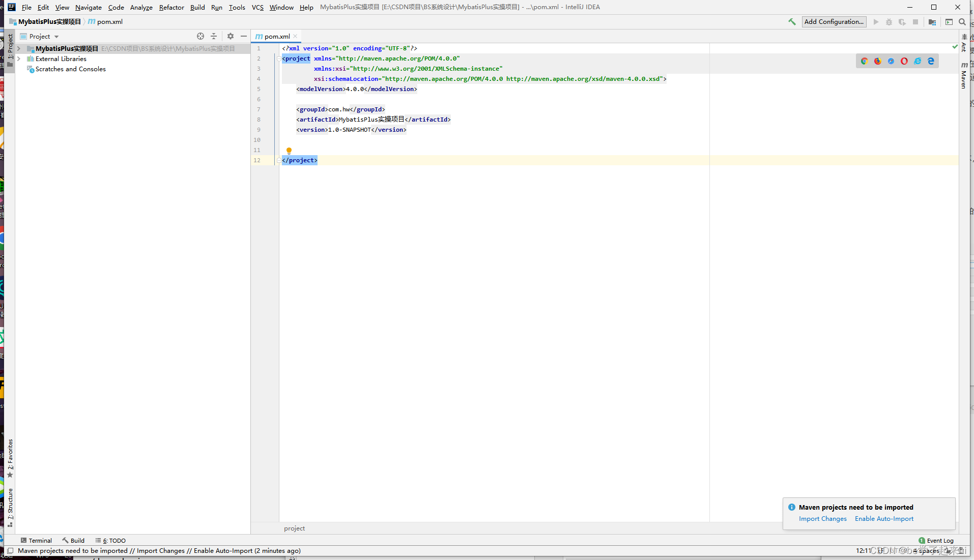This screenshot has width=974, height=560.
Task: Toggle the Favorites tool window side tab
Action: coord(10,458)
